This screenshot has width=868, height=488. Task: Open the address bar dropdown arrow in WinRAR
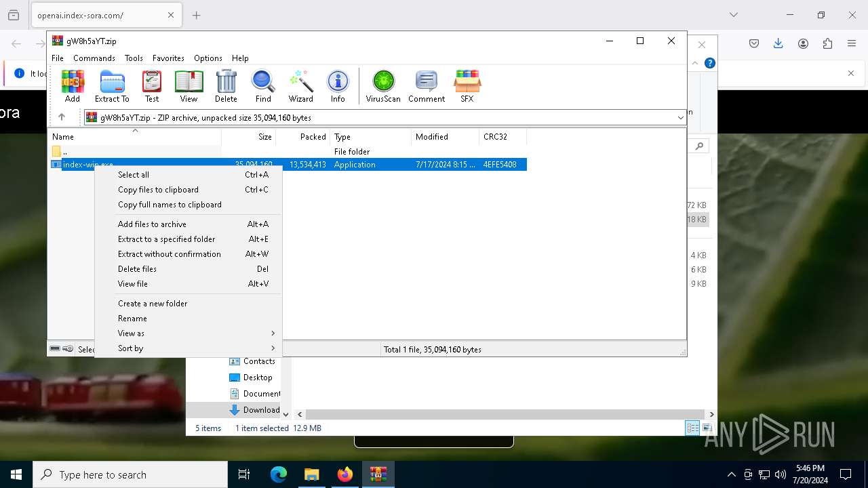click(x=680, y=118)
